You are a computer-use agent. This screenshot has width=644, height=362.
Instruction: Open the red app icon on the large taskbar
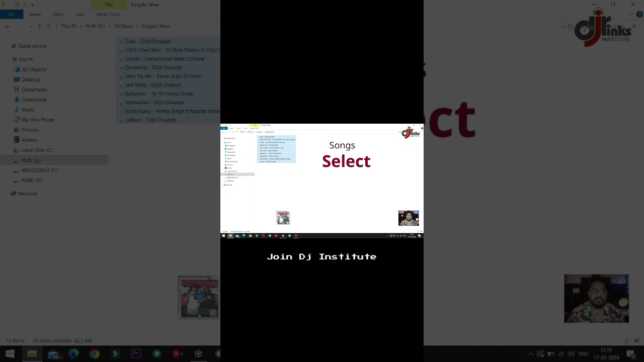pyautogui.click(x=177, y=354)
